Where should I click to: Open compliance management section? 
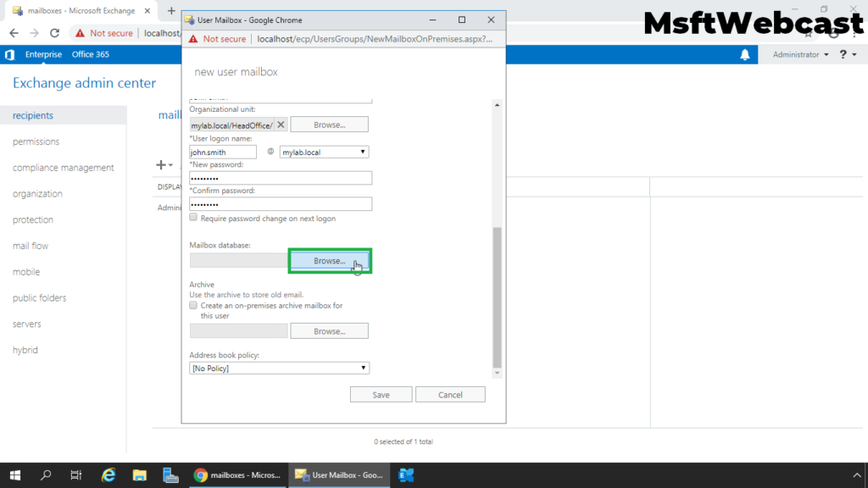click(x=63, y=167)
